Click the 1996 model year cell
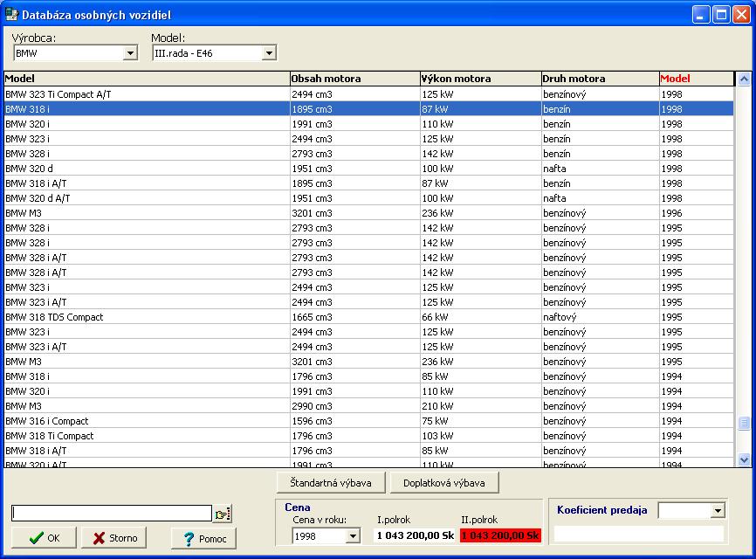The height and width of the screenshot is (559, 756). 697,213
